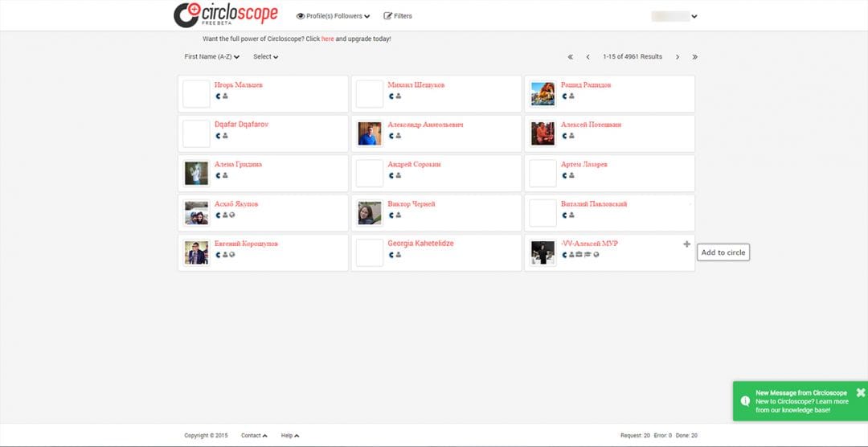Viewport: 868px width, 447px height.
Task: Click the graduation cap icon under -VV-Алексей МУР
Action: click(x=588, y=255)
